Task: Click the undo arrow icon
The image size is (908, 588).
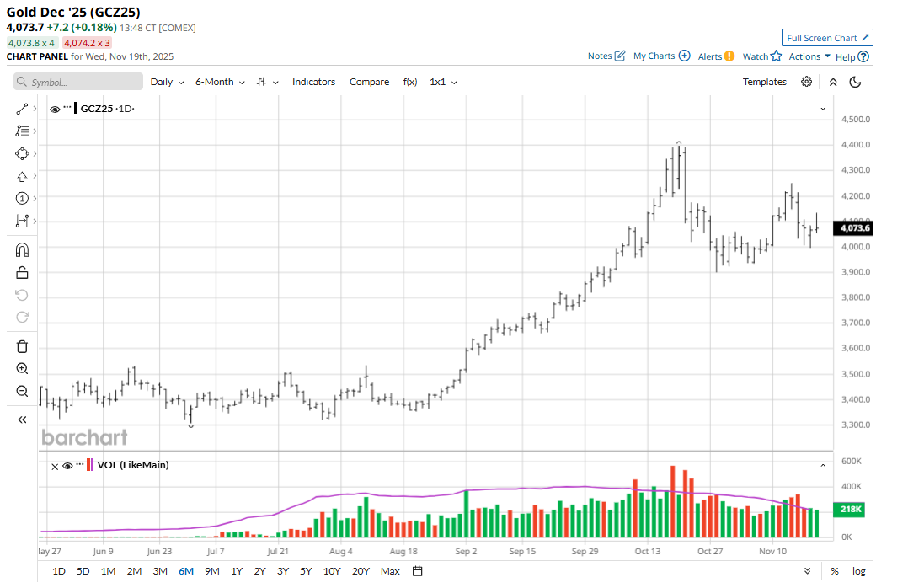Action: (22, 296)
